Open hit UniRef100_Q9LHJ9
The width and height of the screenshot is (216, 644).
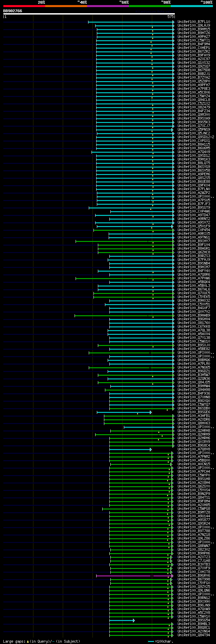coord(194,26)
